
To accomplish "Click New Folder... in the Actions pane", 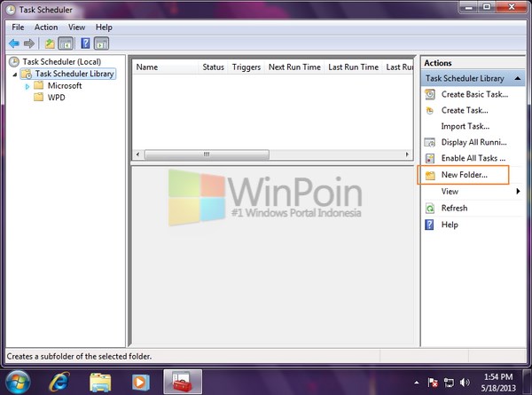I will (464, 175).
